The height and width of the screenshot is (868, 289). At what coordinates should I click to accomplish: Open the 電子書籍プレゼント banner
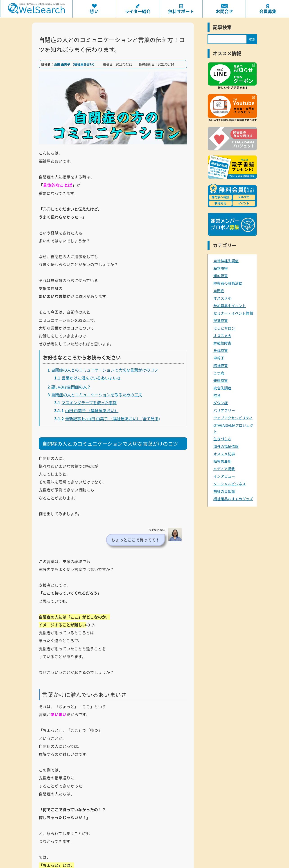pyautogui.click(x=232, y=167)
